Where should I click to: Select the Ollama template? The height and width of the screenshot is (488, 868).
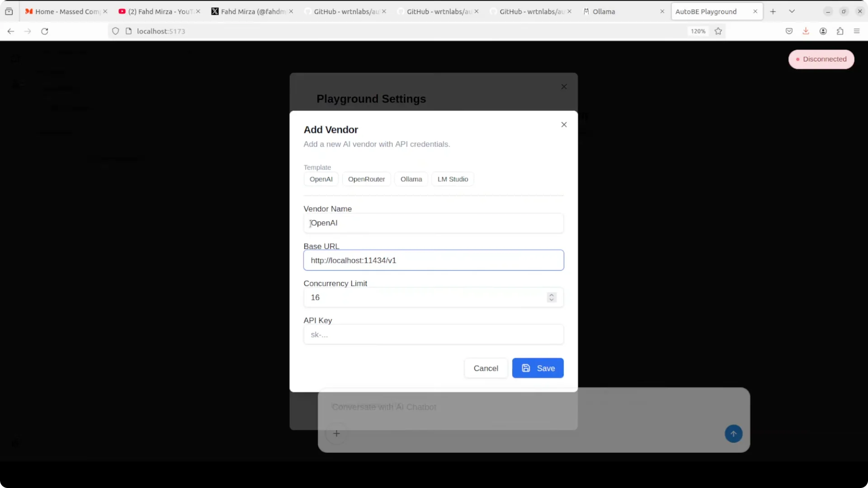click(411, 179)
